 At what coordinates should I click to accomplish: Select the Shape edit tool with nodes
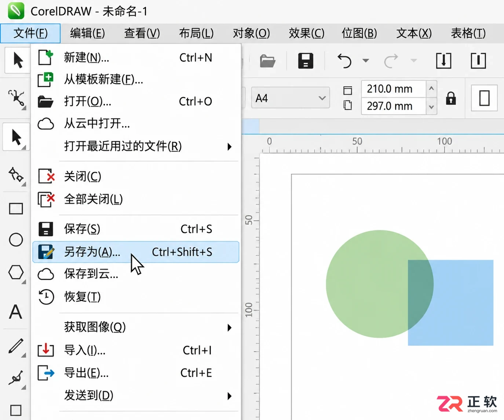point(16,175)
